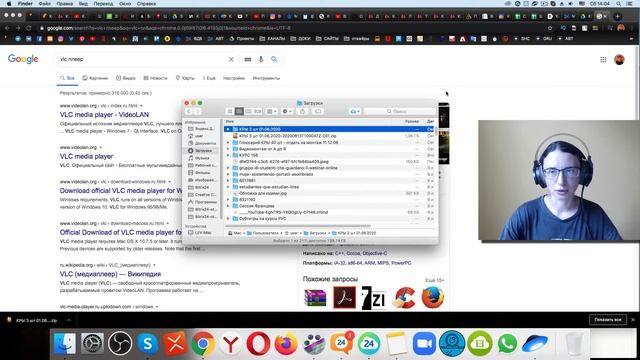
Task: Switch Finder to icon view
Action: (x=230, y=111)
